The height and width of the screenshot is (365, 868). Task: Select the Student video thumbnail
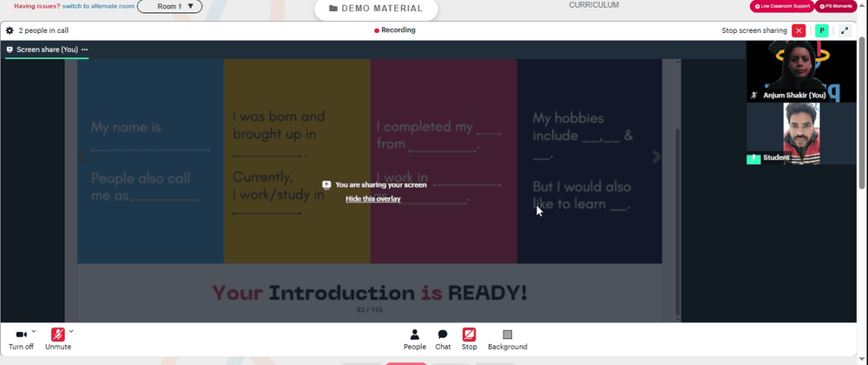click(801, 134)
